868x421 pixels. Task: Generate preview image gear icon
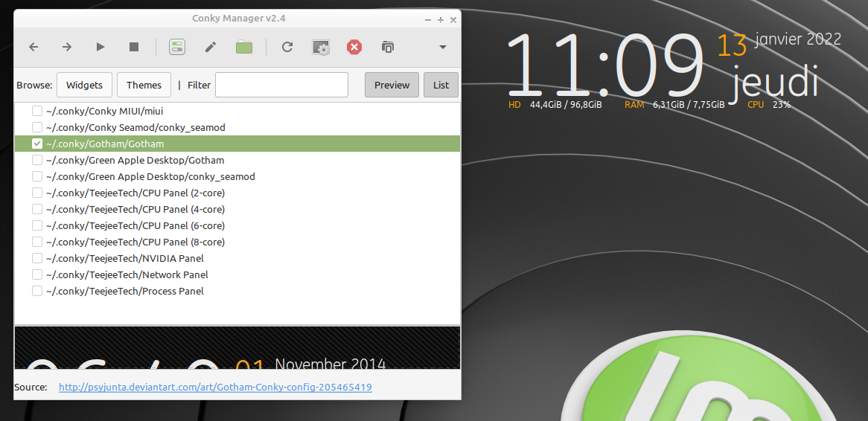coord(321,48)
